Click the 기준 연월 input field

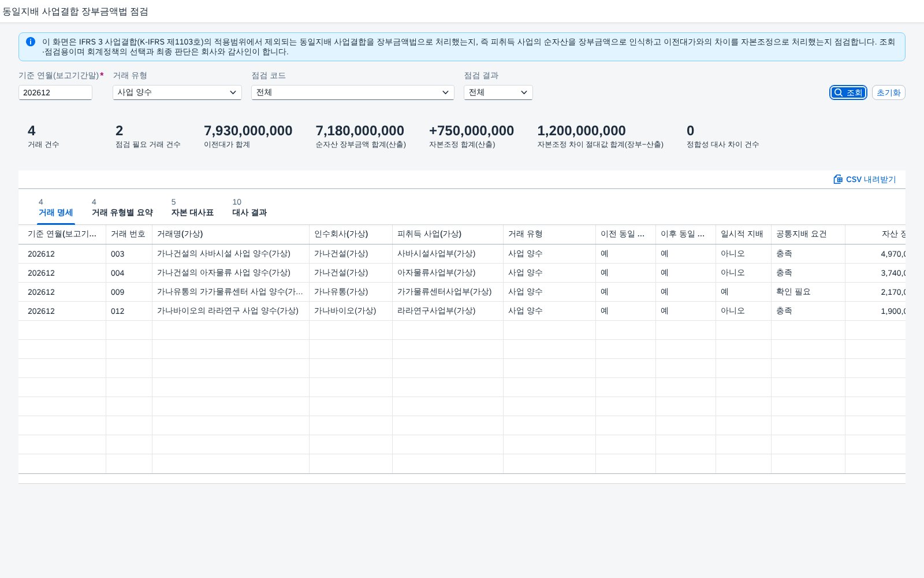[55, 92]
